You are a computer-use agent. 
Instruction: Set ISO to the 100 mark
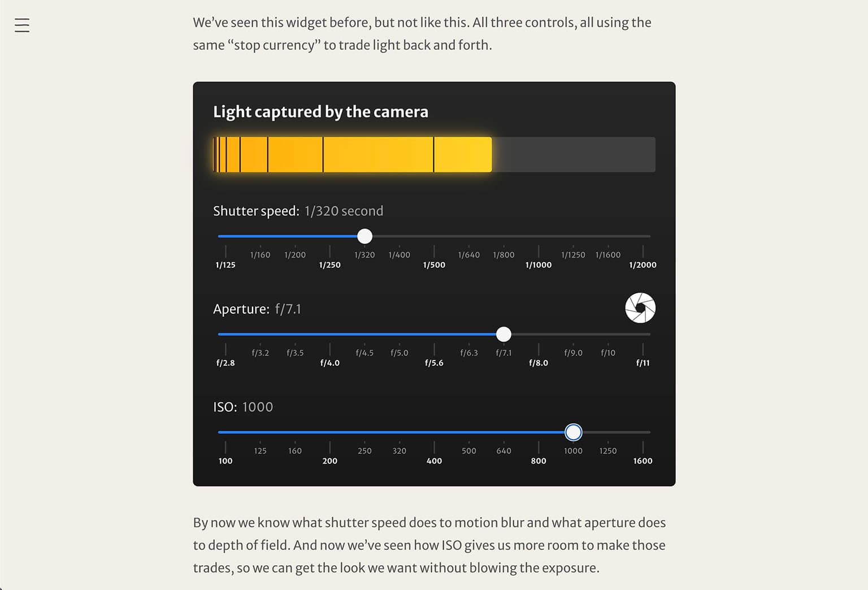tap(225, 461)
